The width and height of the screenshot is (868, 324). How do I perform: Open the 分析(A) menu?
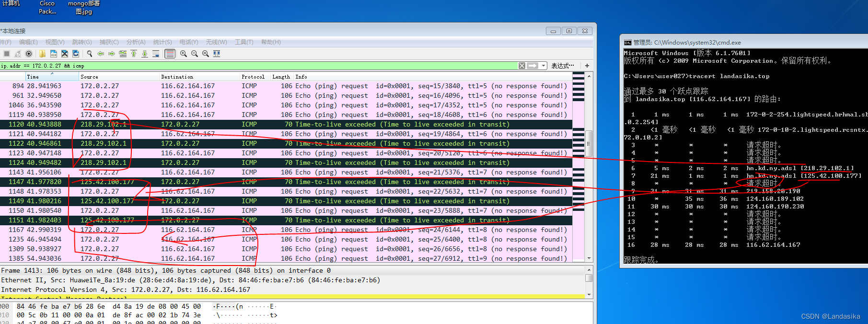[136, 42]
